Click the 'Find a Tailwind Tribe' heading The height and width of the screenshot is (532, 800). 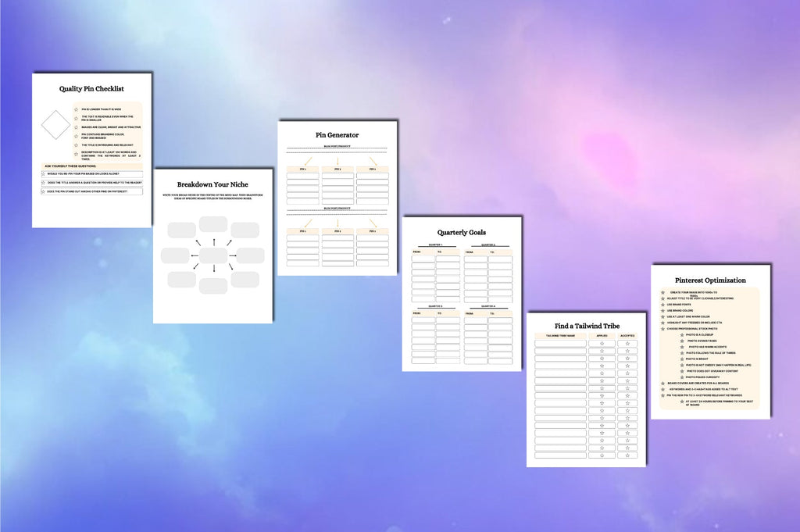tap(587, 326)
